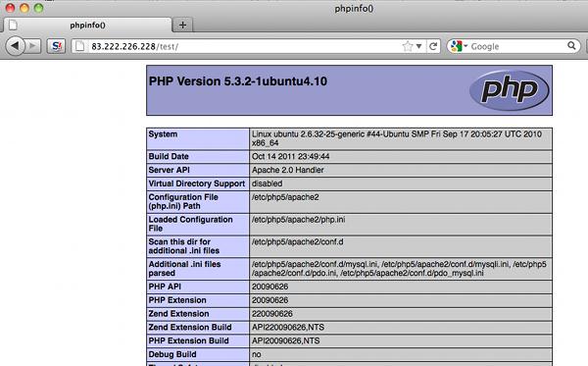Image resolution: width=588 pixels, height=366 pixels.
Task: Go back with the browser back arrow
Action: pyautogui.click(x=16, y=46)
